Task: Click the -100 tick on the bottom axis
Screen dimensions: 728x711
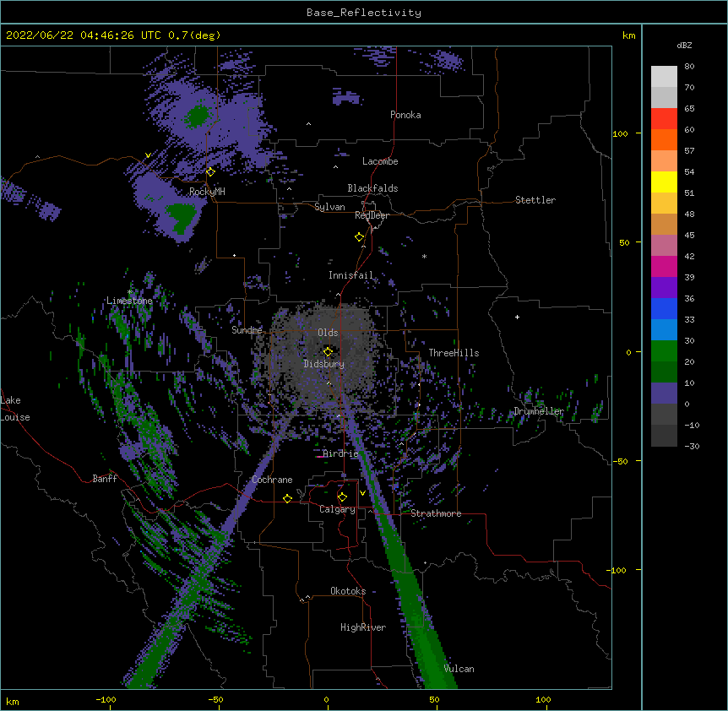Action: [106, 699]
